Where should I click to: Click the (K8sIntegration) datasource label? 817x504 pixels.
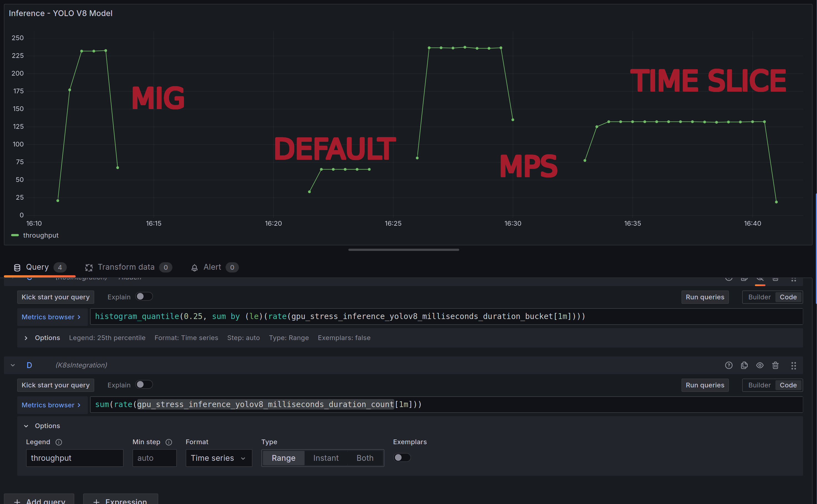click(81, 365)
